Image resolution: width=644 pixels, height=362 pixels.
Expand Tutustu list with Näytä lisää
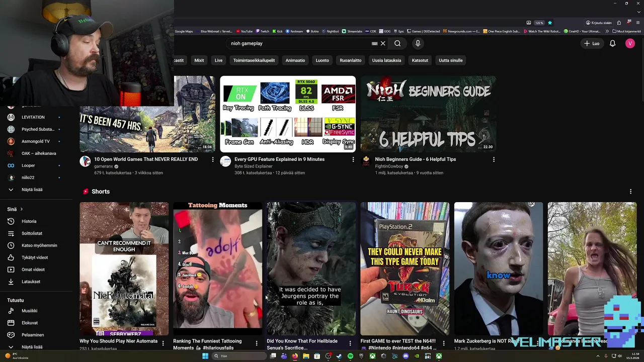[35, 347]
